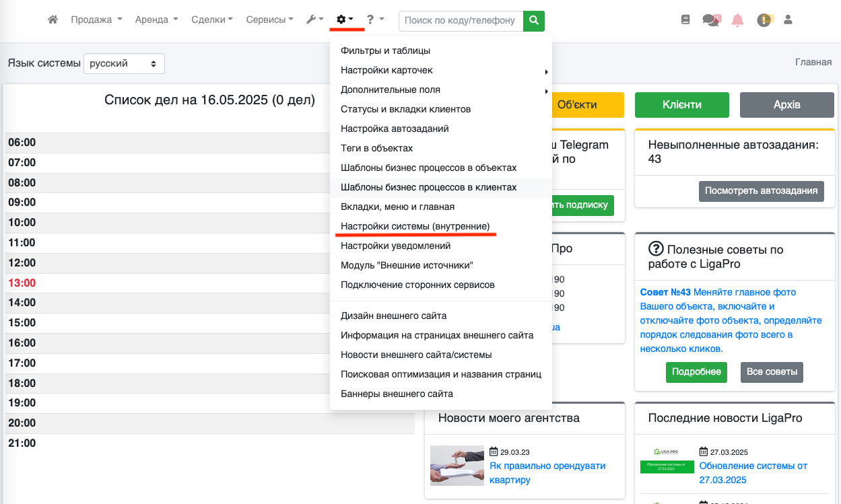Expand the Аренда dropdown menu
841x504 pixels.
(156, 20)
